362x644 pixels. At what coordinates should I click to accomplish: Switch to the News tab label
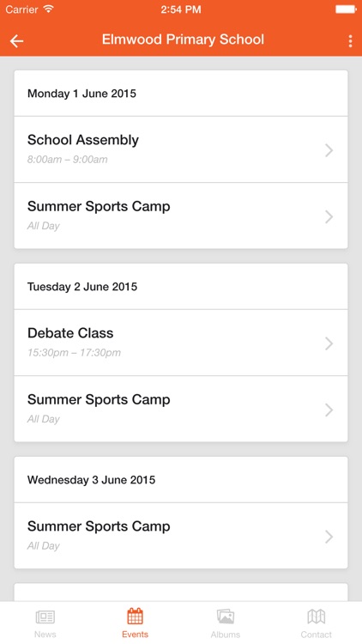coord(45,635)
